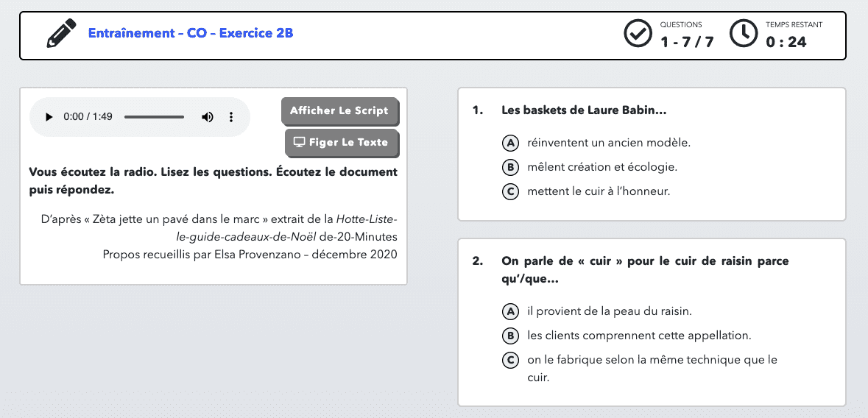This screenshot has width=868, height=418.
Task: Click the audio time display 0:00 / 1:49
Action: point(88,117)
